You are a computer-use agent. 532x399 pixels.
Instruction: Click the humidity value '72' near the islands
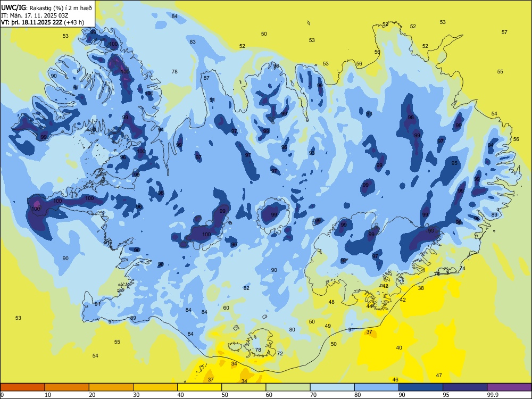pyautogui.click(x=280, y=354)
